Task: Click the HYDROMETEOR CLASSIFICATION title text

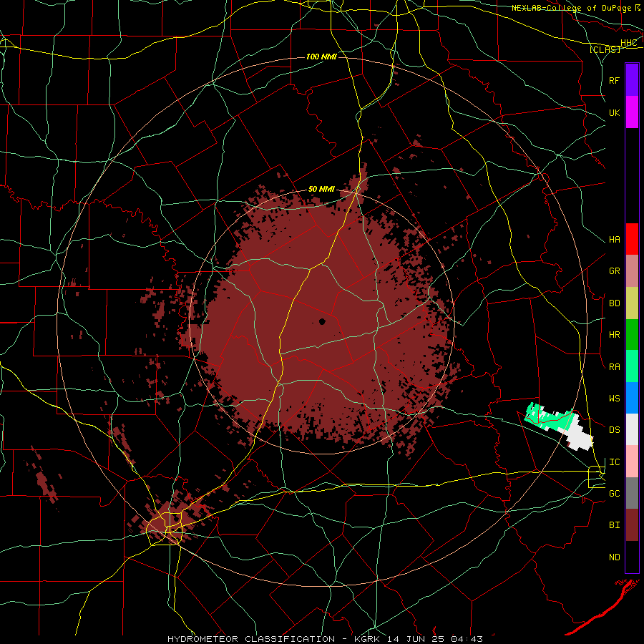Action: click(x=250, y=639)
